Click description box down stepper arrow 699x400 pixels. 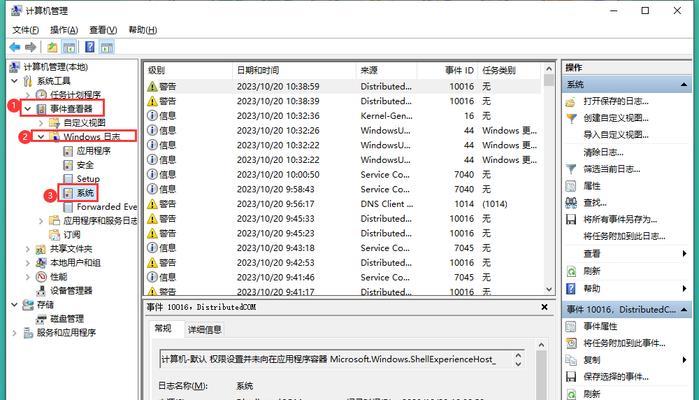518,364
